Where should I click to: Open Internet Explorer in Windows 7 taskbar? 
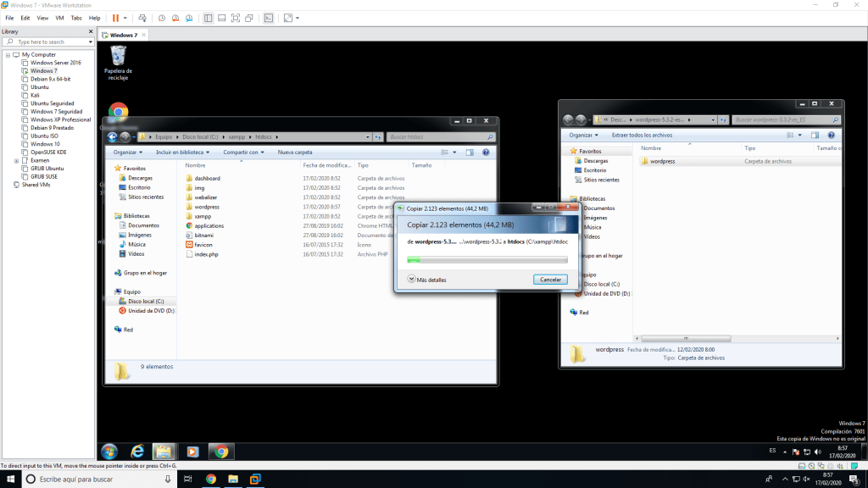[136, 452]
